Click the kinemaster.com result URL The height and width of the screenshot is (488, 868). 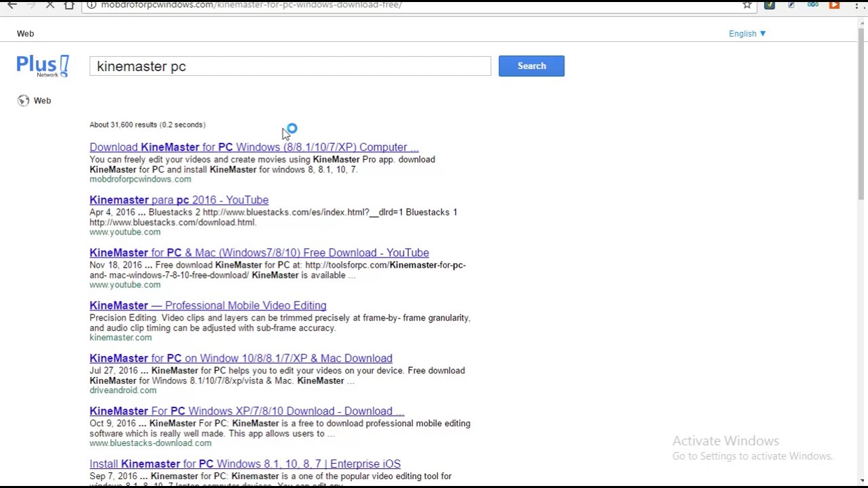tap(121, 338)
